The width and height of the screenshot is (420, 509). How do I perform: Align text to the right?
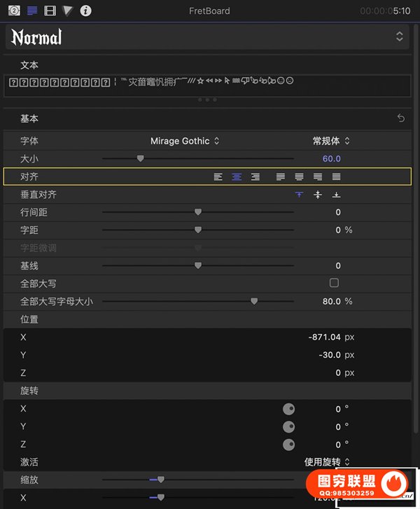pos(255,176)
